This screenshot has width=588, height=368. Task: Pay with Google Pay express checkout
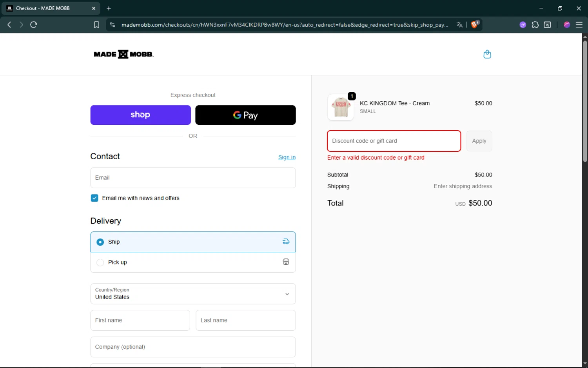pos(245,115)
